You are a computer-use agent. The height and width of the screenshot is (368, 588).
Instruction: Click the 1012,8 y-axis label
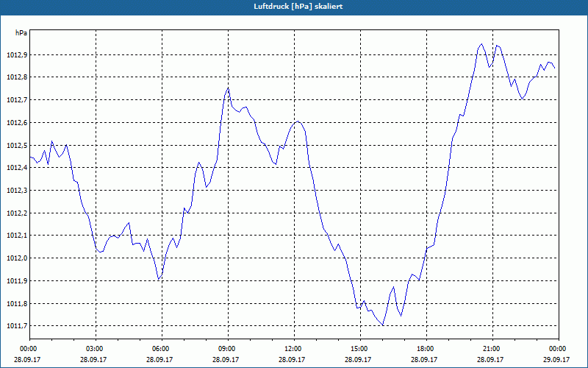pos(17,77)
